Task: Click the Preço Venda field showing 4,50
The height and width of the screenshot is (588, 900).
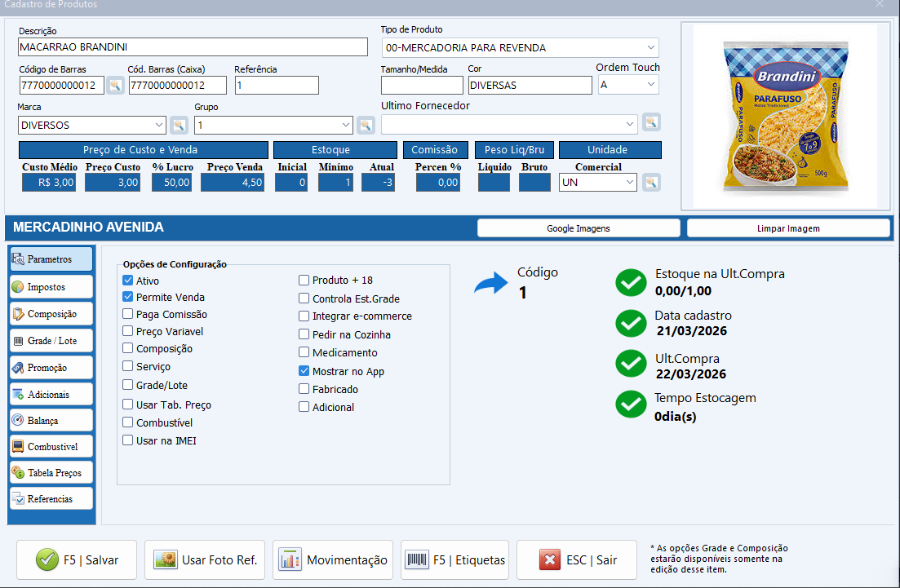Action: 233,183
